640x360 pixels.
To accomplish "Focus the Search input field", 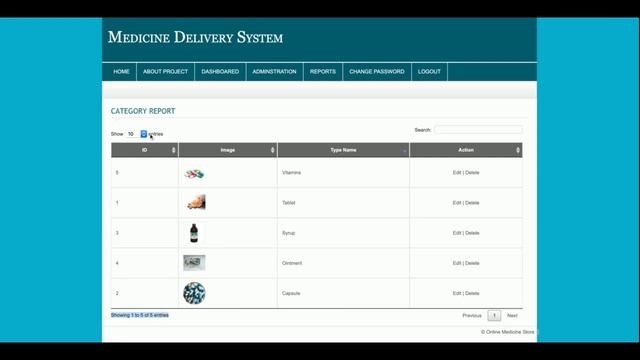I will tap(478, 130).
